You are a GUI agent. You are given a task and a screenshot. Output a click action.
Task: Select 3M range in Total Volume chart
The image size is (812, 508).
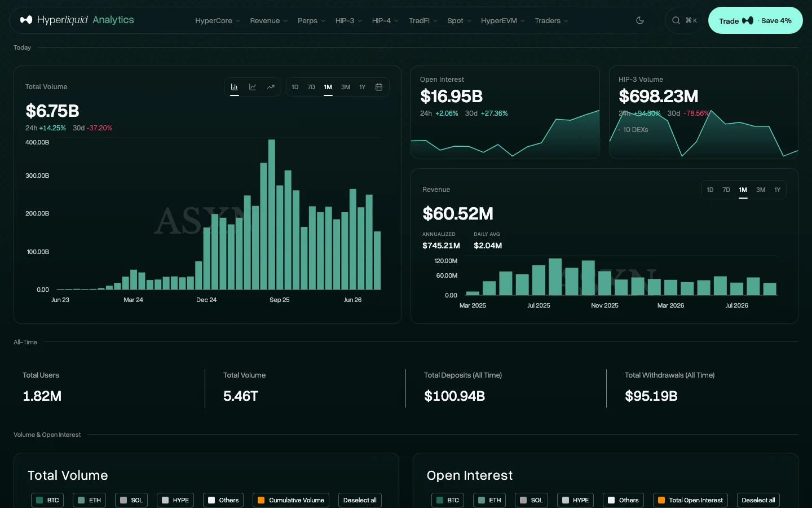pos(346,87)
